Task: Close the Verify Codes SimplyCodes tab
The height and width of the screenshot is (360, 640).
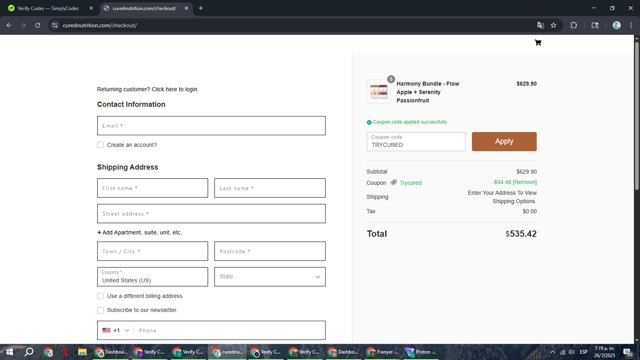Action: (91, 8)
